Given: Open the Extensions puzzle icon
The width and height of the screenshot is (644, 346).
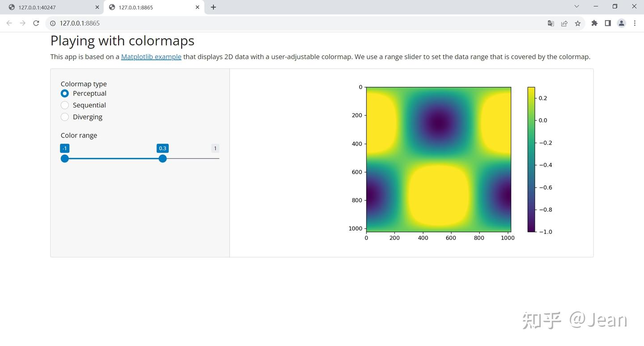Looking at the screenshot, I should pos(594,23).
